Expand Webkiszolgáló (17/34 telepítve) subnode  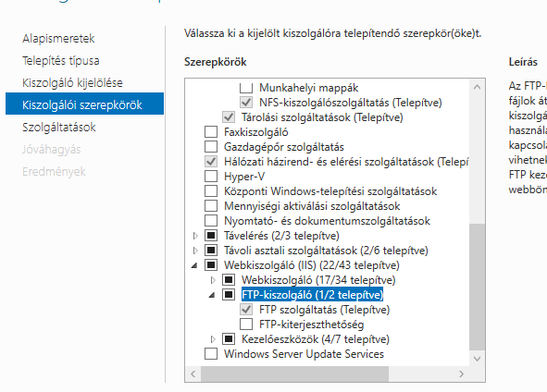click(213, 280)
